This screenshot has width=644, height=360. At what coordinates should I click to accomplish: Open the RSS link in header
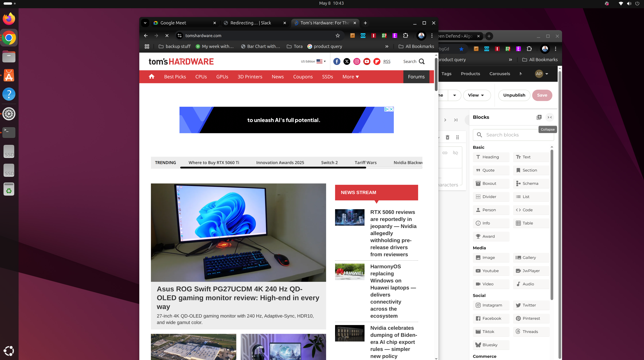click(387, 61)
